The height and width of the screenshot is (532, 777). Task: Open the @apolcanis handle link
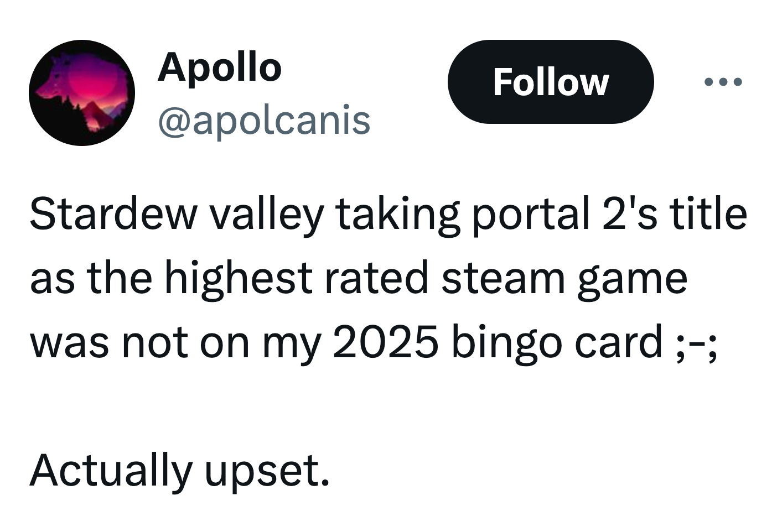[x=264, y=120]
